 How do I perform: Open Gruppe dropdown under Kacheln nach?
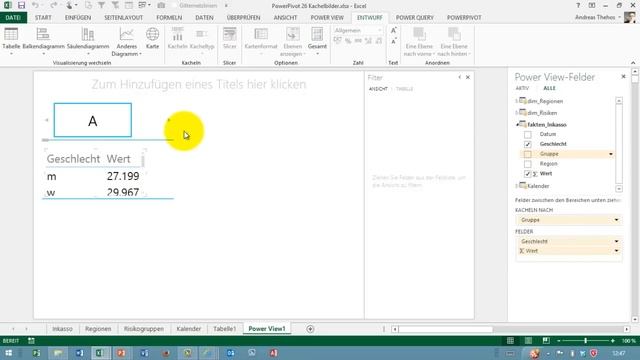[x=616, y=220]
